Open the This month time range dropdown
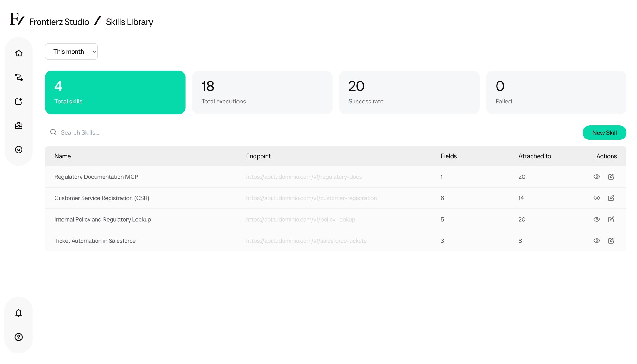The height and width of the screenshot is (364, 637). [x=71, y=51]
